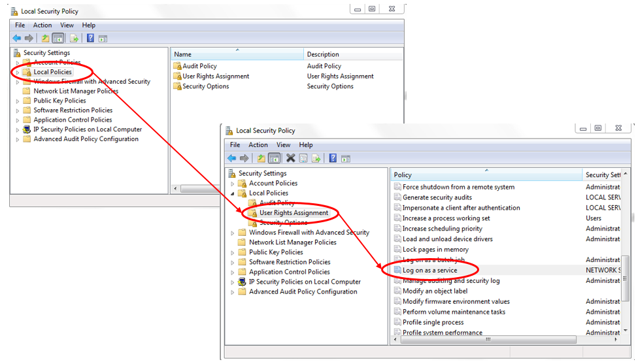This screenshot has height=364, width=638.
Task: Click the Forward arrow icon in the front window toolbar
Action: click(244, 158)
